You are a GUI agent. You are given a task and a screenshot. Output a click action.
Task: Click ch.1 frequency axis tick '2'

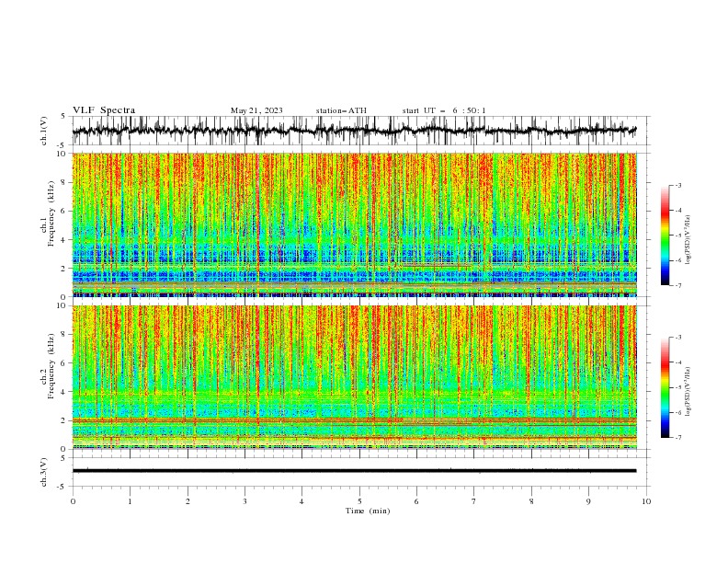click(x=65, y=269)
